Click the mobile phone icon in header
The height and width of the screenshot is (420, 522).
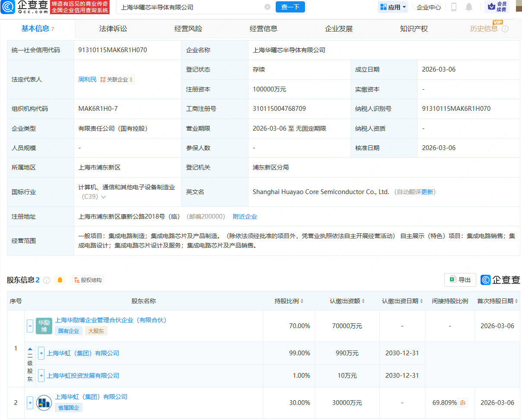454,6
